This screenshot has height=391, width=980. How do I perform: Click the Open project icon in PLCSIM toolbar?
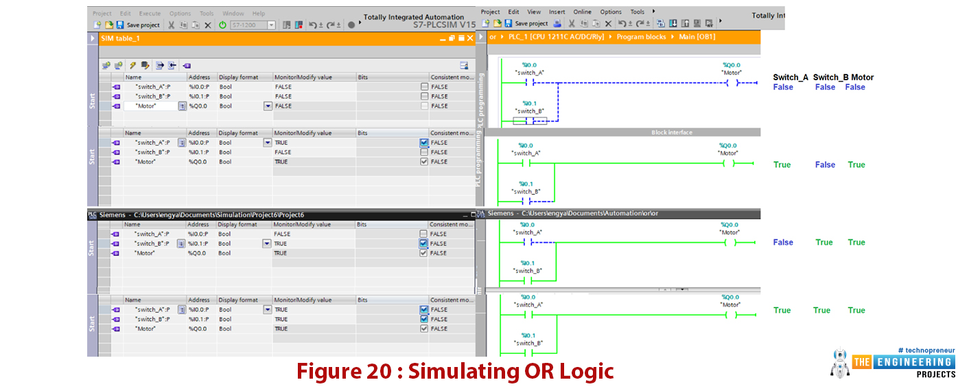click(109, 25)
